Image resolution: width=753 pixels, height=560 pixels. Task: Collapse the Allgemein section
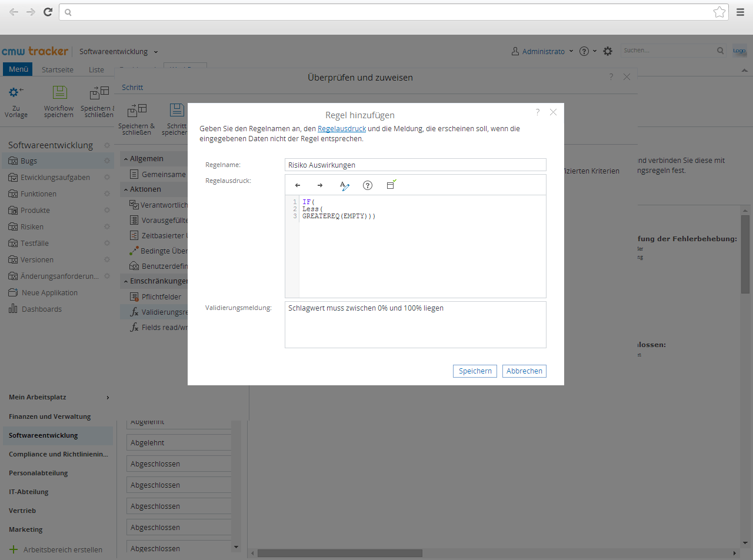click(126, 159)
